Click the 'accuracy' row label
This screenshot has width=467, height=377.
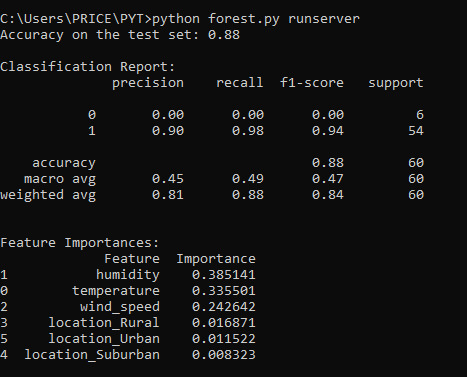tap(64, 163)
